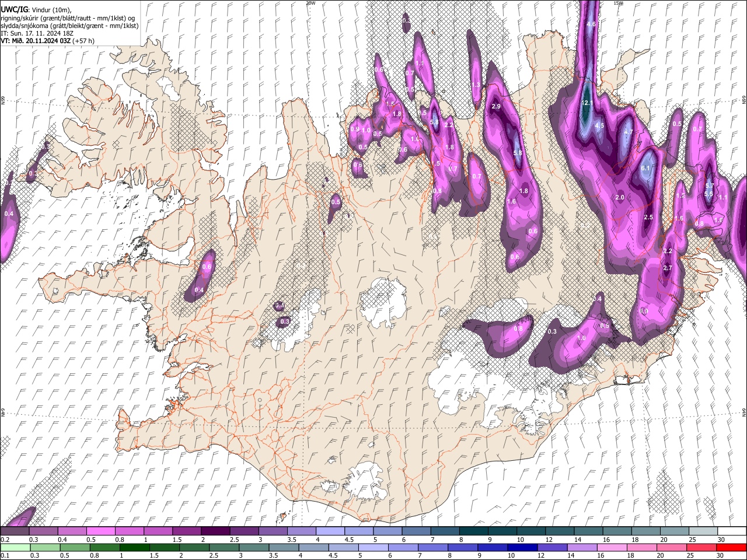Click the 'VT: Mið. 20.11.2024 03Z' valid time
The image size is (747, 560).
pos(36,41)
